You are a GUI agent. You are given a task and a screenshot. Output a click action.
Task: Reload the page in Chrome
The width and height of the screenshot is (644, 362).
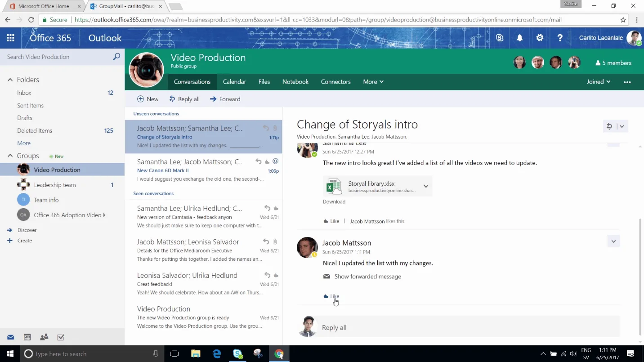click(x=31, y=20)
